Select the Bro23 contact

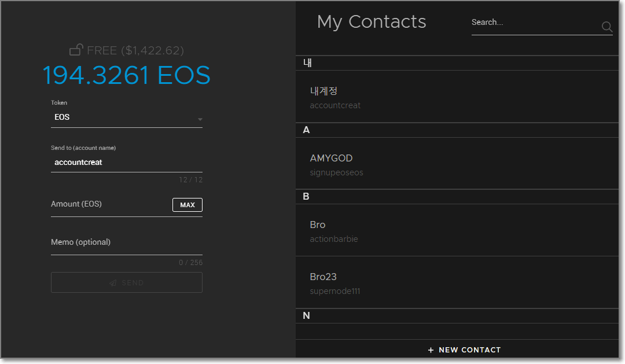[x=457, y=282]
